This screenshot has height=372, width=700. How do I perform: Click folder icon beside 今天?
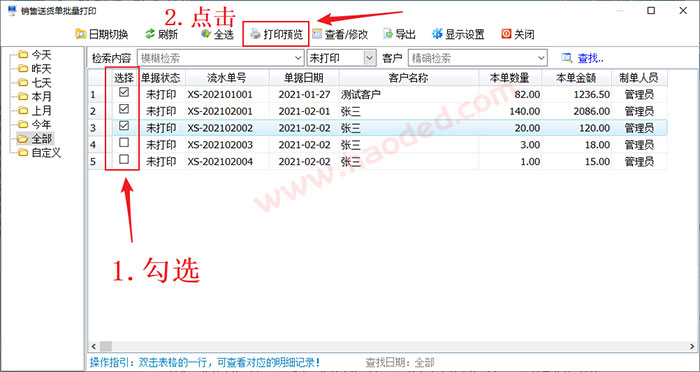pos(23,55)
